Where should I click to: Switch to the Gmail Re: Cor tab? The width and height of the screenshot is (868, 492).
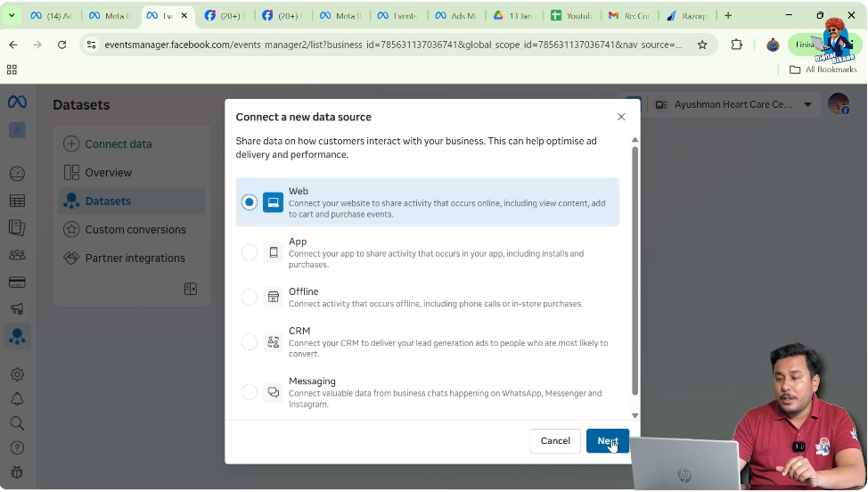[x=629, y=15]
